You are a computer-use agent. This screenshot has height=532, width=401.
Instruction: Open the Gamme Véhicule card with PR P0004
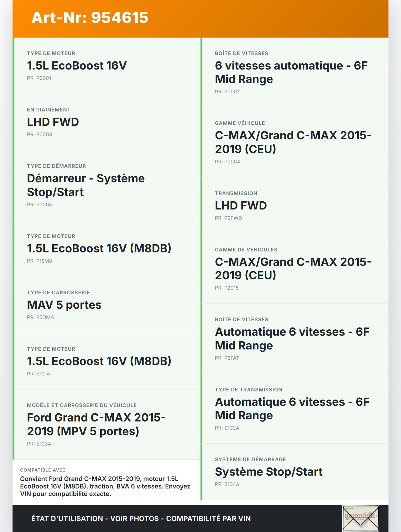pyautogui.click(x=294, y=142)
